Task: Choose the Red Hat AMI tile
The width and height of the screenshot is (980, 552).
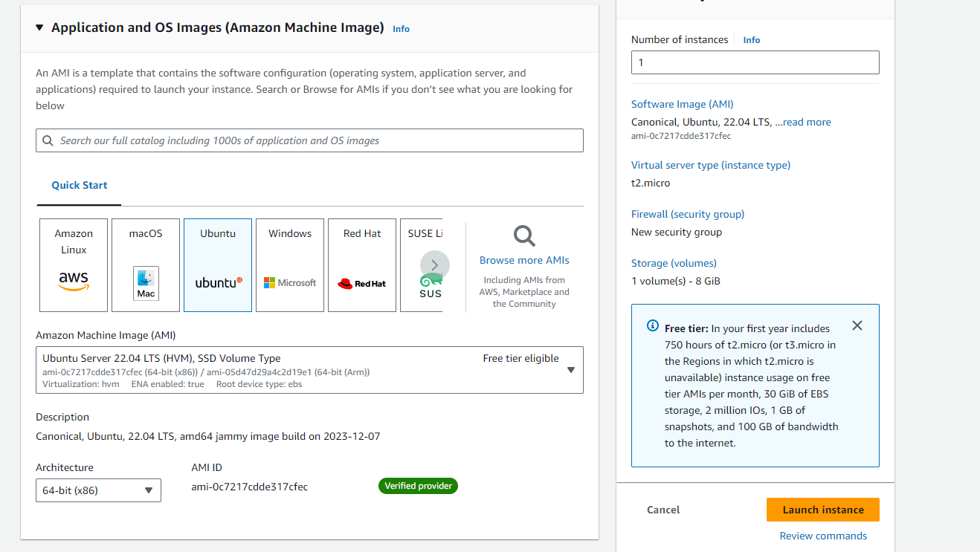Action: (362, 265)
